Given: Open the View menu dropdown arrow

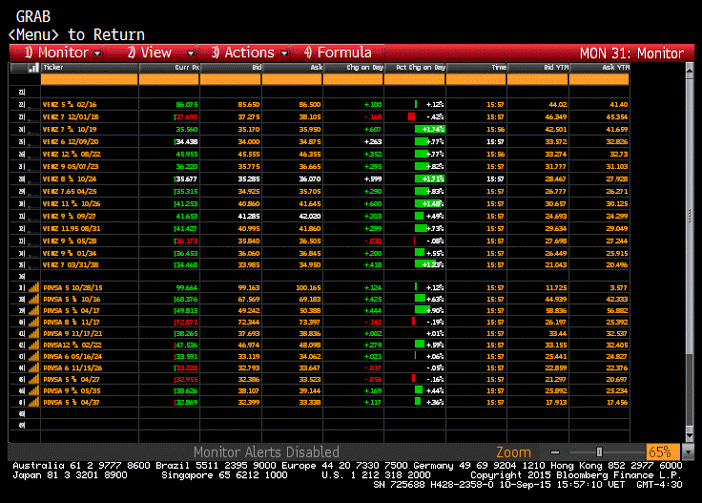Looking at the screenshot, I should coord(190,53).
